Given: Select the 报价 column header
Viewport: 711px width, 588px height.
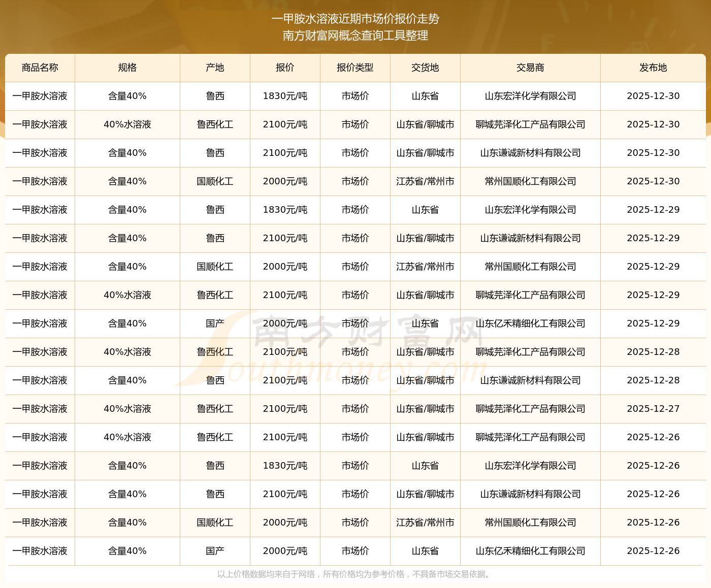Looking at the screenshot, I should [285, 68].
